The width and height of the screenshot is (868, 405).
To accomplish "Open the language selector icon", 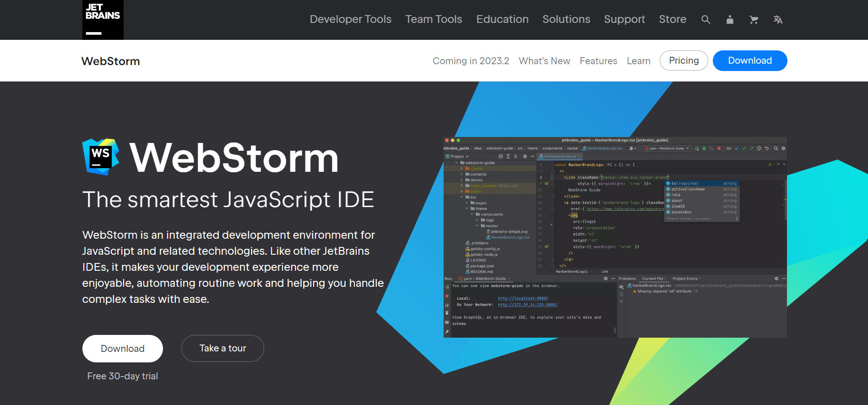I will point(778,20).
